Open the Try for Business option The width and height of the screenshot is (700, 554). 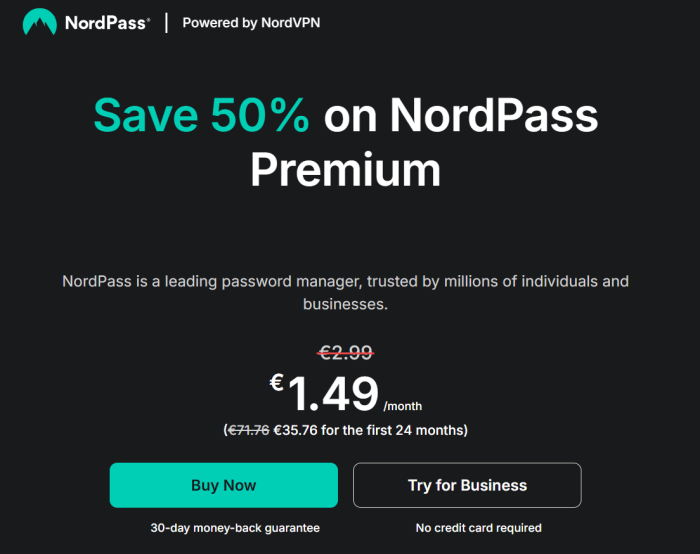click(467, 485)
